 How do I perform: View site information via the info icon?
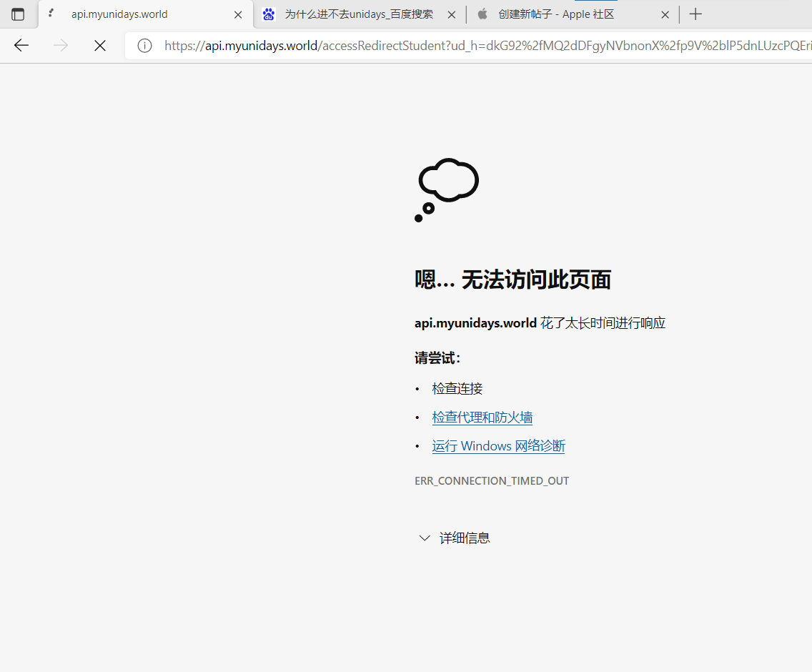click(144, 46)
